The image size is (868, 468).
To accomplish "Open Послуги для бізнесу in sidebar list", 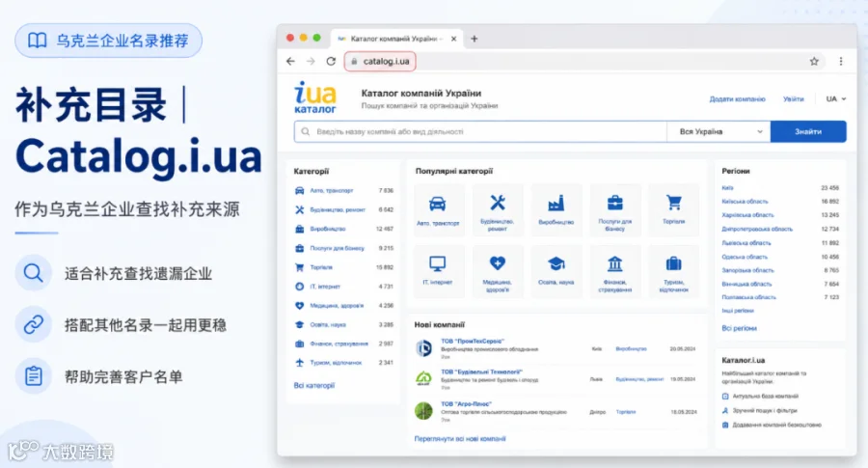I will pyautogui.click(x=338, y=248).
